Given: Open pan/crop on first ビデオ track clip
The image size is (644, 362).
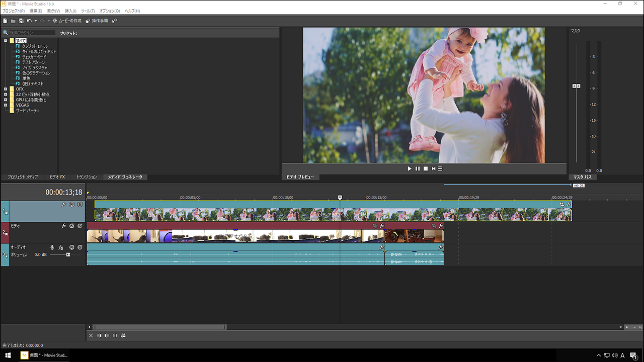Looking at the screenshot, I should click(x=375, y=226).
